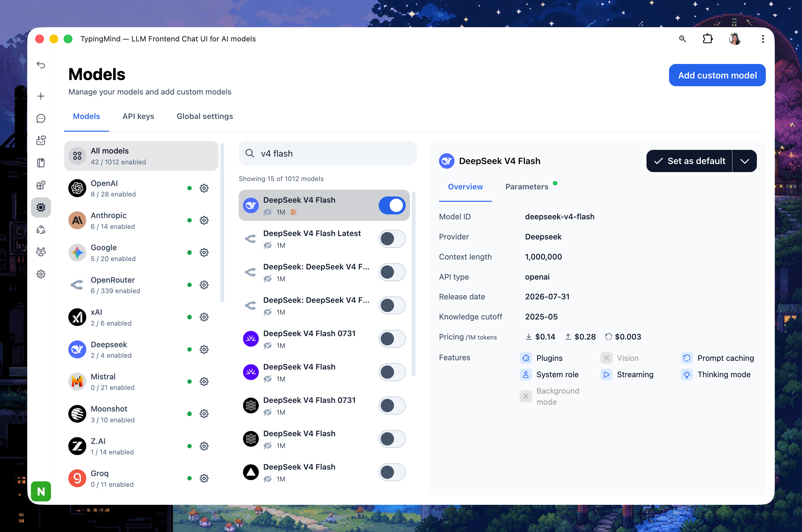Viewport: 802px width, 532px height.
Task: Disable the enabled DeepSeek V4 Flash toggle
Action: [392, 205]
